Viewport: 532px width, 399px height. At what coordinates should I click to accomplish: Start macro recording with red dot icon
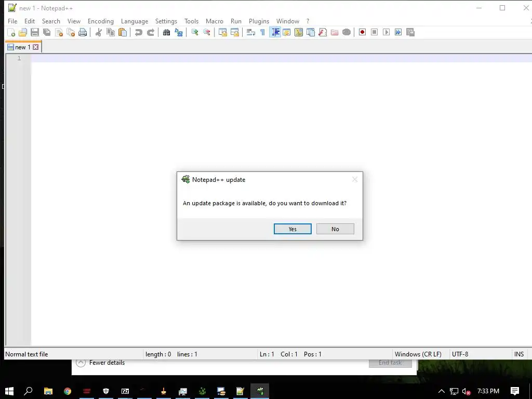[x=362, y=32]
